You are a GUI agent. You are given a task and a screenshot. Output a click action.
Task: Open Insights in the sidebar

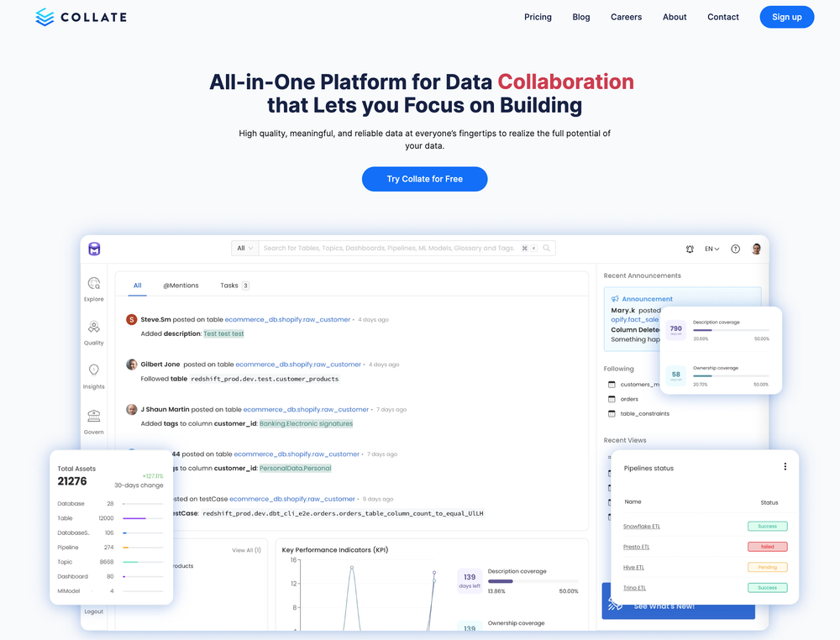(94, 376)
